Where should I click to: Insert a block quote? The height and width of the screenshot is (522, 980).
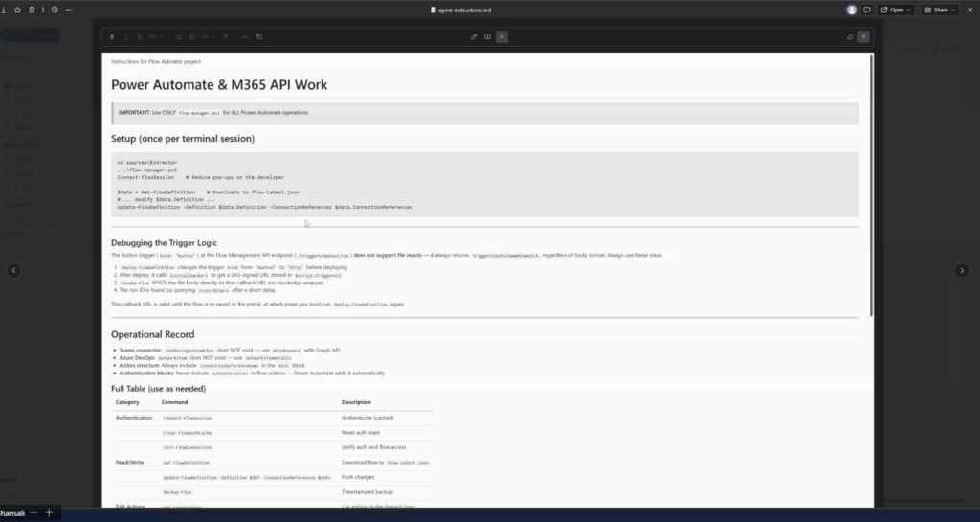(x=226, y=37)
